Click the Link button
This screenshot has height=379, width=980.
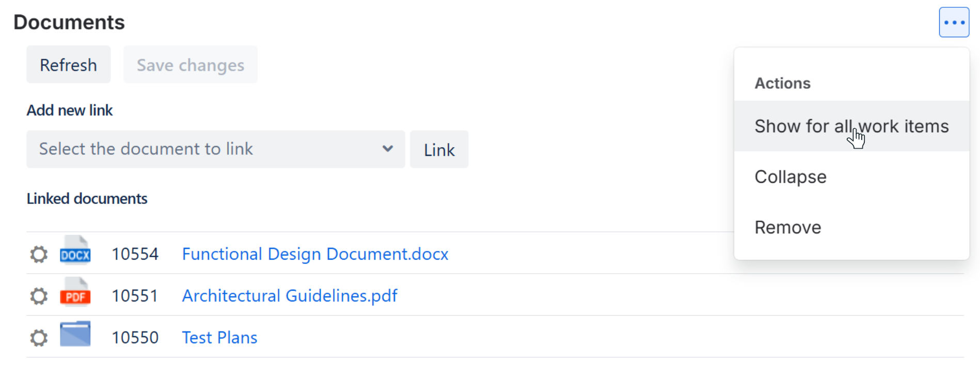(x=439, y=150)
